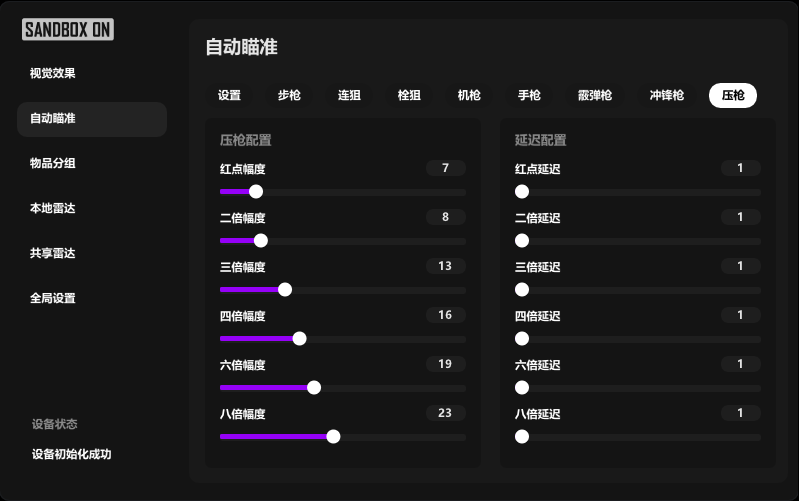Click the 设备初始化成功 status text
Screen dimensions: 799x501
[71, 454]
